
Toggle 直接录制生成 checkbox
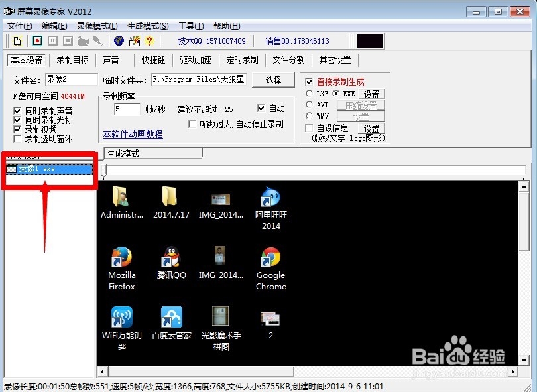(308, 82)
